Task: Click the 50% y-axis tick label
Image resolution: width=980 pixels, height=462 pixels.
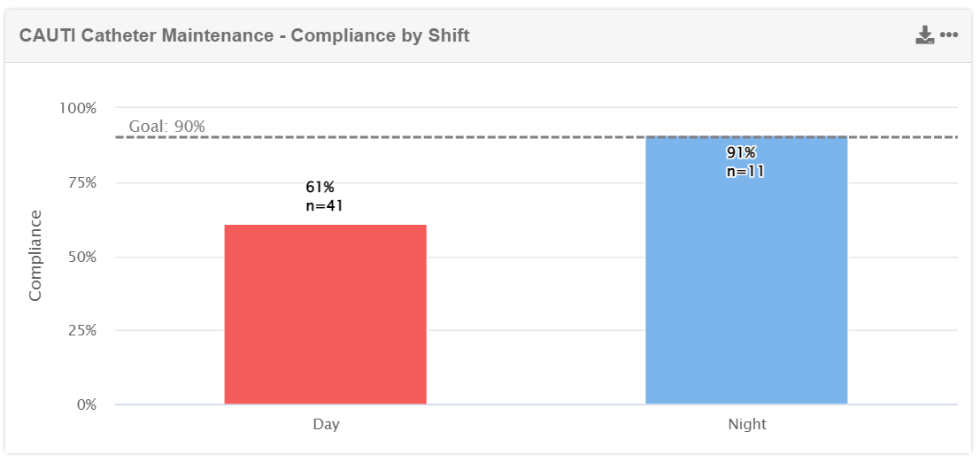Action: click(x=81, y=257)
